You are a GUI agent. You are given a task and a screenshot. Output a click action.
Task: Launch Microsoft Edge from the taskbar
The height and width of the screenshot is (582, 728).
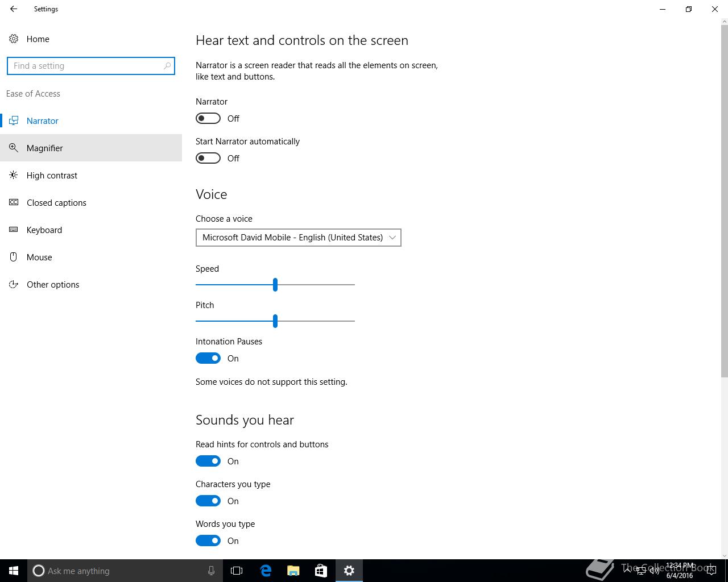pyautogui.click(x=266, y=571)
